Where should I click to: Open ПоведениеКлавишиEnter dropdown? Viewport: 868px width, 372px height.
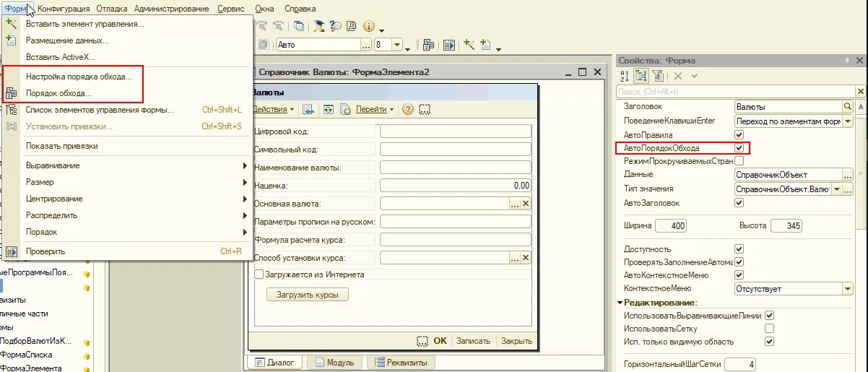point(848,121)
